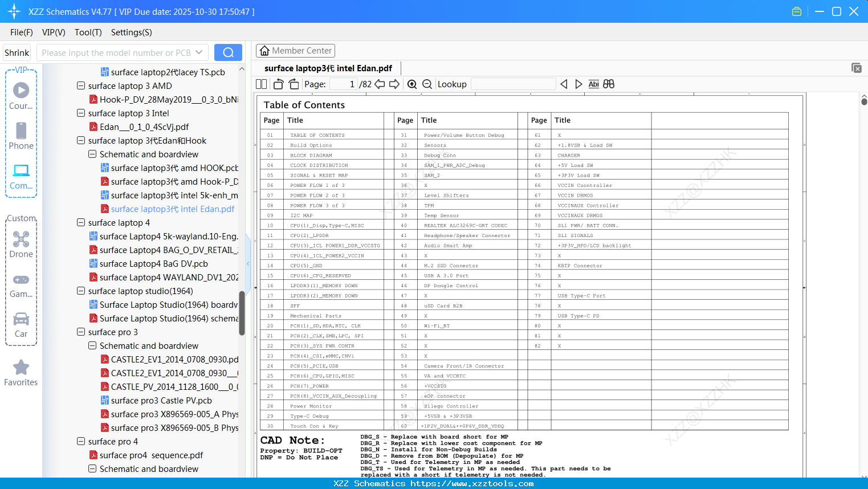The width and height of the screenshot is (868, 489).
Task: Open the File(F) menu
Action: (22, 32)
